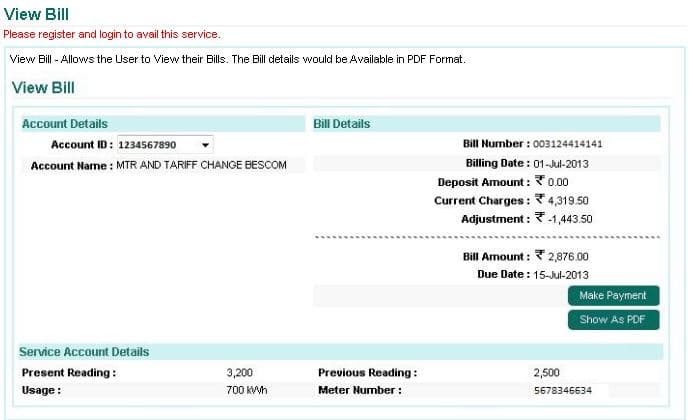Click the rupee symbol beside Bill Amount
694x420 pixels.
(x=539, y=256)
